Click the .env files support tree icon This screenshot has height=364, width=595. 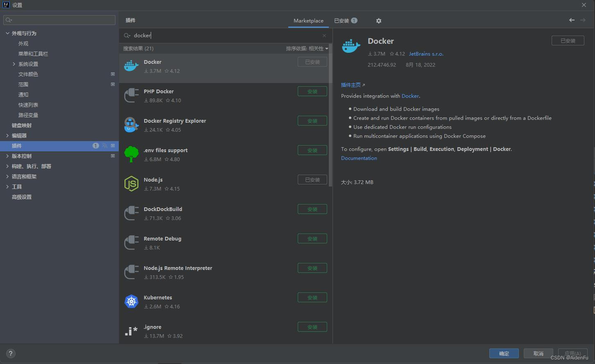point(131,154)
